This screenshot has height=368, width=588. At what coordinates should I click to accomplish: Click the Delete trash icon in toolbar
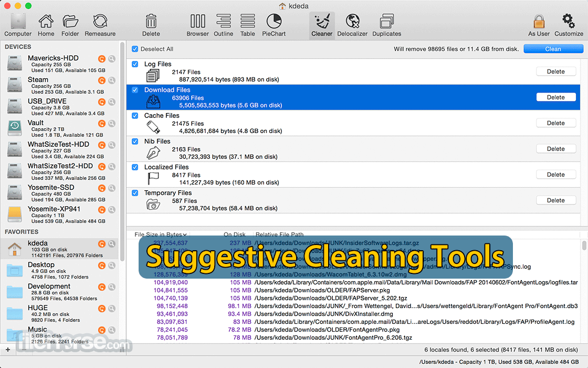[x=151, y=25]
